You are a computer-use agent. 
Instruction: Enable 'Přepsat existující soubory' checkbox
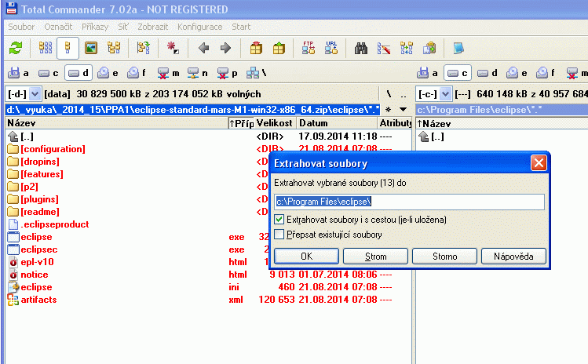[279, 235]
